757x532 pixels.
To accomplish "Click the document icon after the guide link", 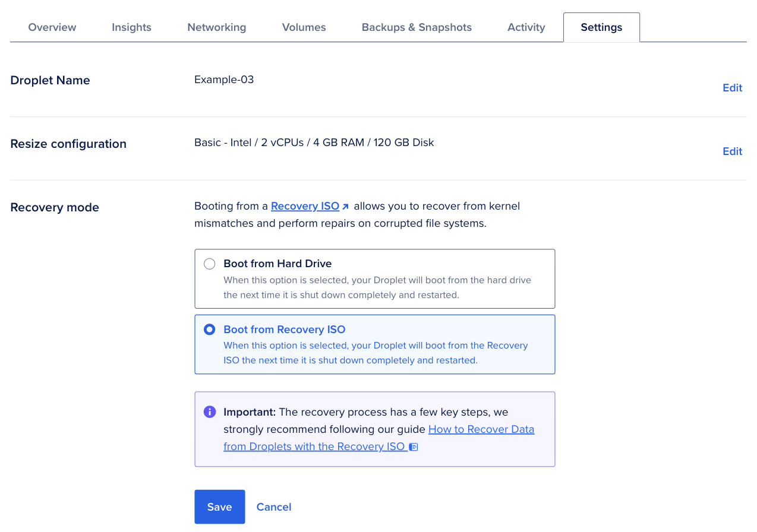I will (414, 446).
